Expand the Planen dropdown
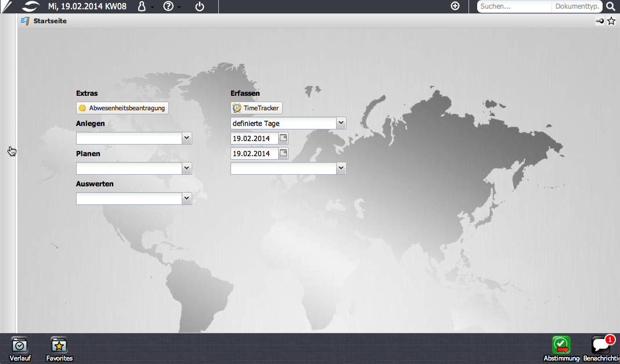Viewport: 620px width, 364px height. tap(186, 168)
